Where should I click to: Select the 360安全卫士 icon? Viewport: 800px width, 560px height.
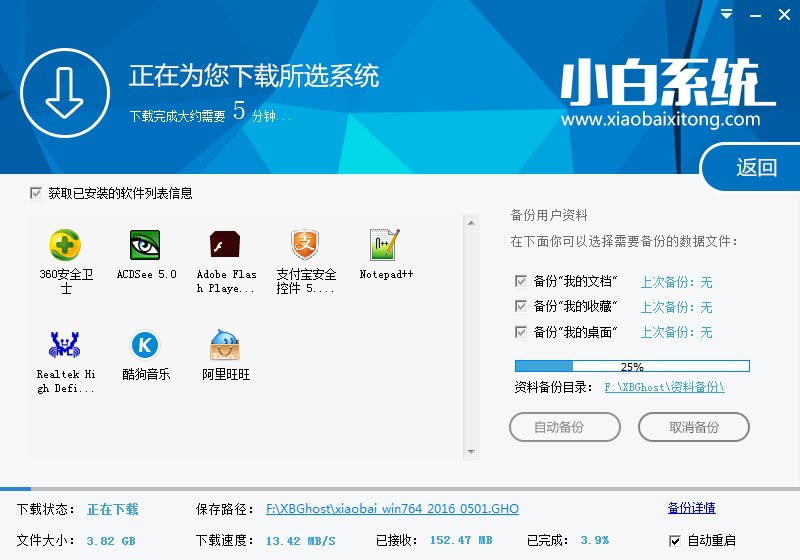[65, 245]
